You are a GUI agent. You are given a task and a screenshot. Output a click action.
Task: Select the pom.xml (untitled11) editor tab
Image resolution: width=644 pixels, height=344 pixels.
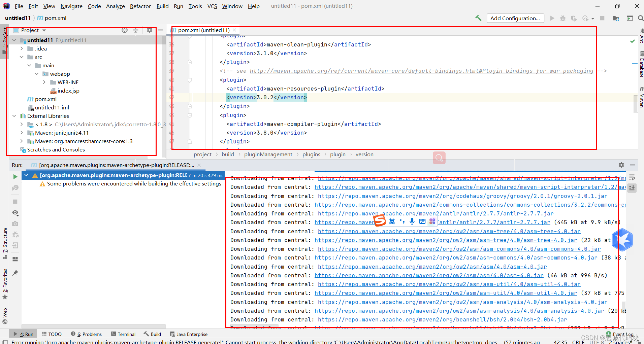pyautogui.click(x=203, y=30)
